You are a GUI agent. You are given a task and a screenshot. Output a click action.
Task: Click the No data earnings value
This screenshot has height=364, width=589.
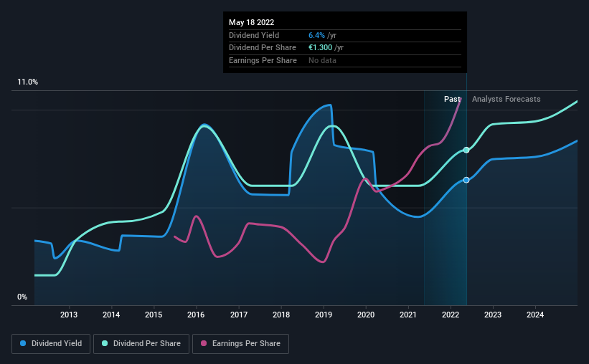322,60
